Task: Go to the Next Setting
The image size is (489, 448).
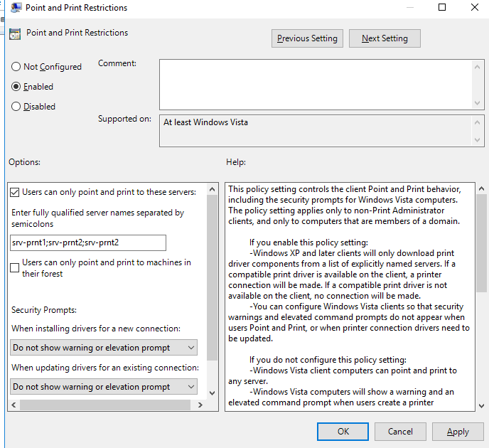Action: tap(385, 38)
